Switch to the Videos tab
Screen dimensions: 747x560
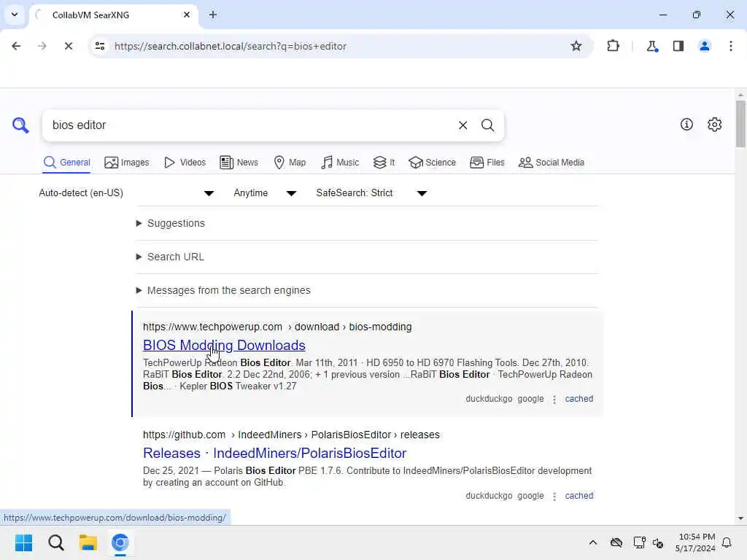(x=185, y=163)
